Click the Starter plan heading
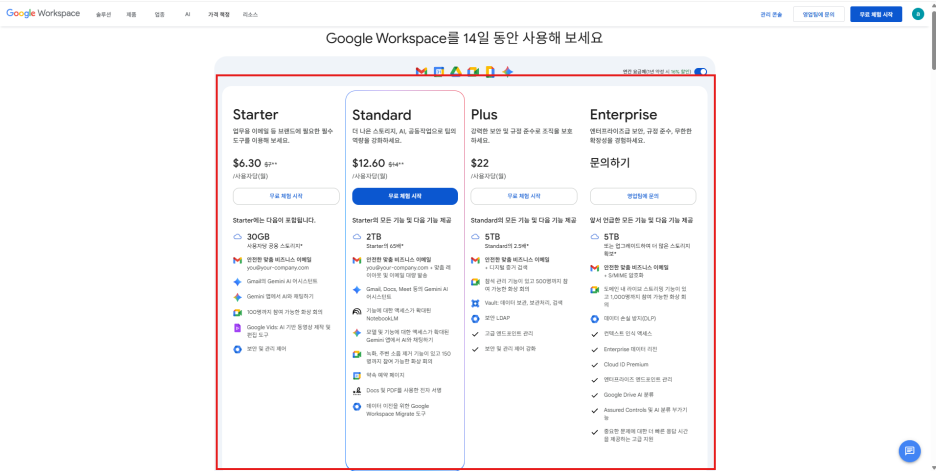This screenshot has width=936, height=471. 255,115
